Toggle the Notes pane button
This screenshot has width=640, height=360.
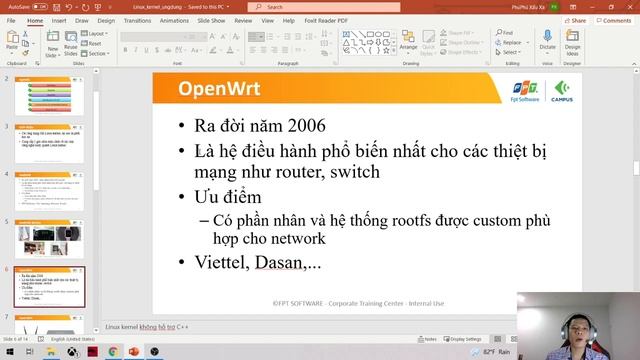coord(427,339)
